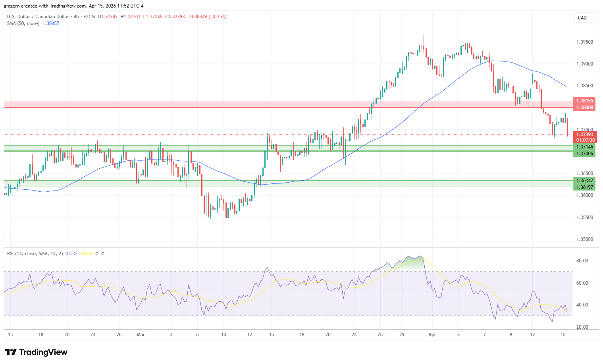Click the 60.00 level on the RSI scale
The height and width of the screenshot is (364, 603).
(582, 283)
